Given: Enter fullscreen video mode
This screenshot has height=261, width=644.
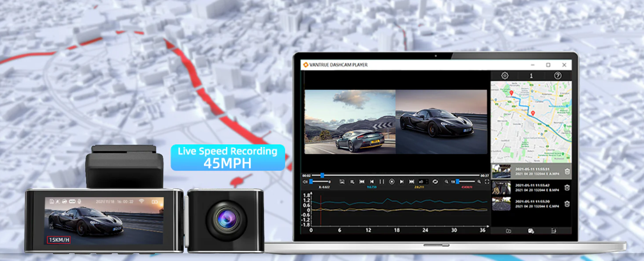Looking at the screenshot, I should click(x=487, y=182).
